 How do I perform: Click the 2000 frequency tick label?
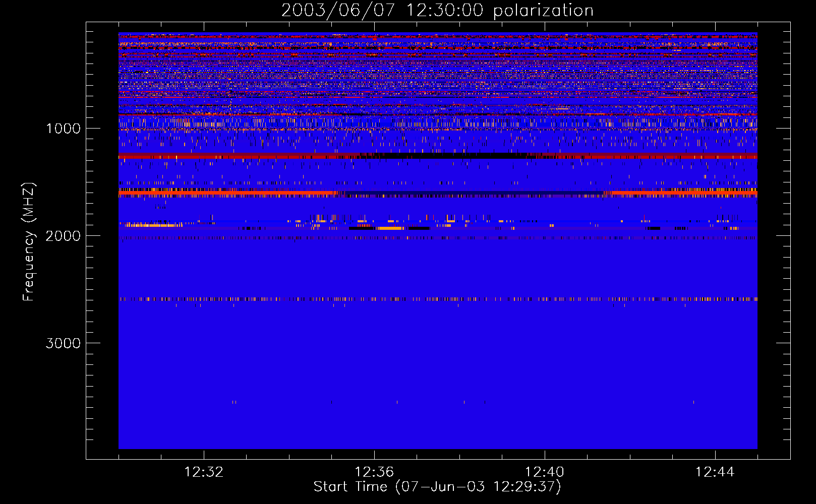pyautogui.click(x=63, y=236)
